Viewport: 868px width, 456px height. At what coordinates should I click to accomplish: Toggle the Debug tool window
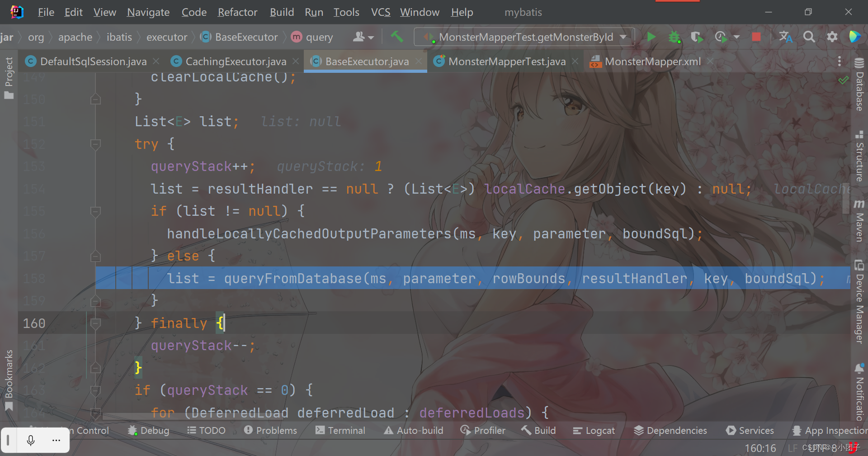(148, 430)
